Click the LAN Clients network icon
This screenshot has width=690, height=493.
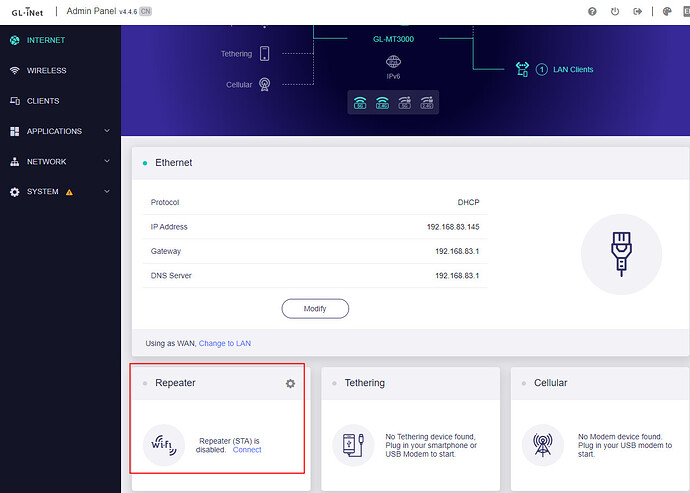point(521,69)
